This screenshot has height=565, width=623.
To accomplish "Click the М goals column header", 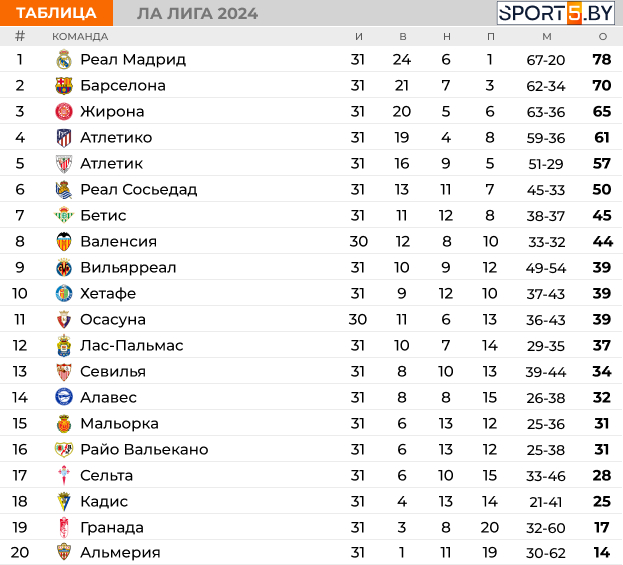I will tap(547, 37).
